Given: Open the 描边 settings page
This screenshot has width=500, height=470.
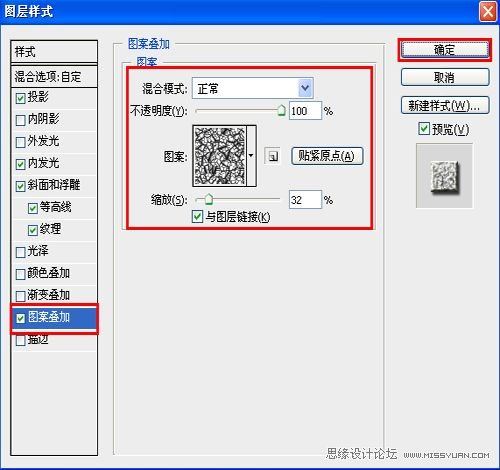Looking at the screenshot, I should click(38, 340).
